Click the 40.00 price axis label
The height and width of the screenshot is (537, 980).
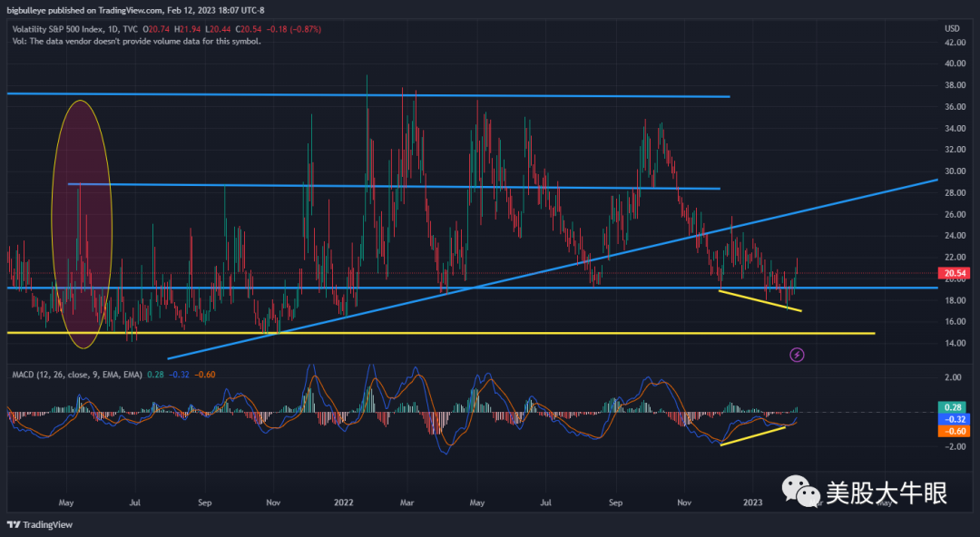point(955,63)
